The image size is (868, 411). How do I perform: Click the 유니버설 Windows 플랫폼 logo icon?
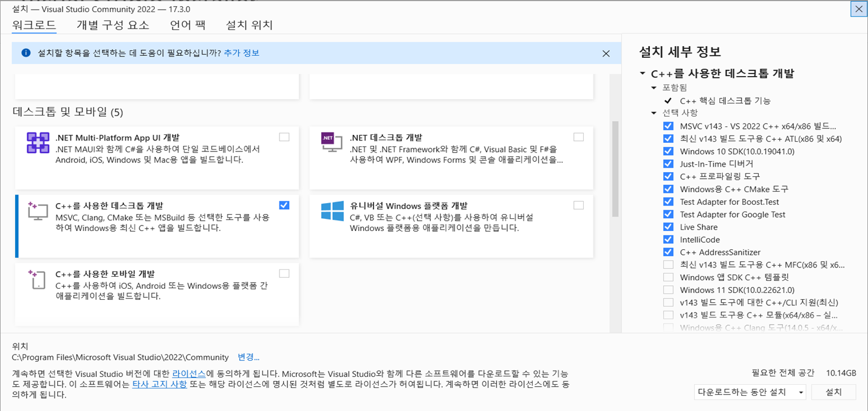coord(332,211)
